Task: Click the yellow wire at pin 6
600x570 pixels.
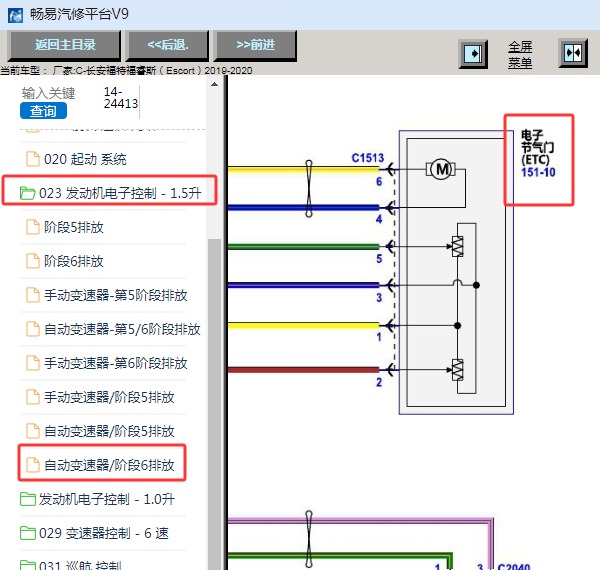Action: pos(303,169)
